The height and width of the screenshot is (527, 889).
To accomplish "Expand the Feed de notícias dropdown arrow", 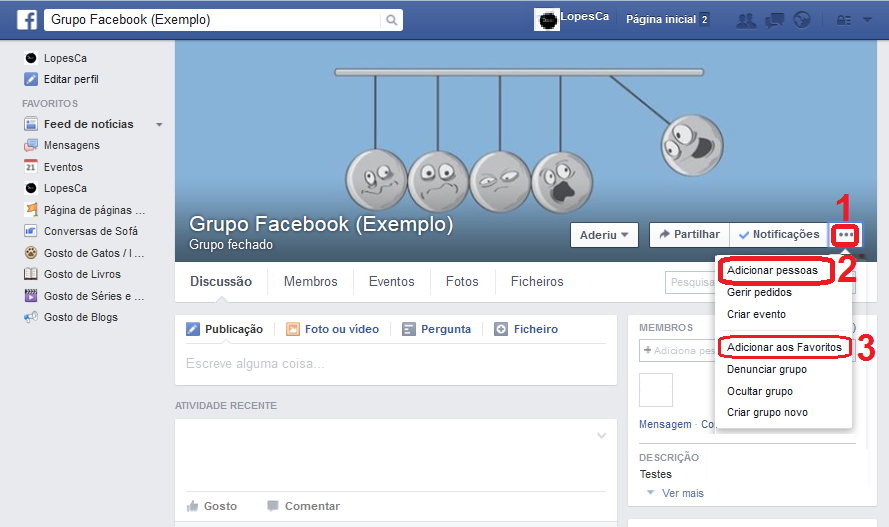I will click(x=159, y=125).
